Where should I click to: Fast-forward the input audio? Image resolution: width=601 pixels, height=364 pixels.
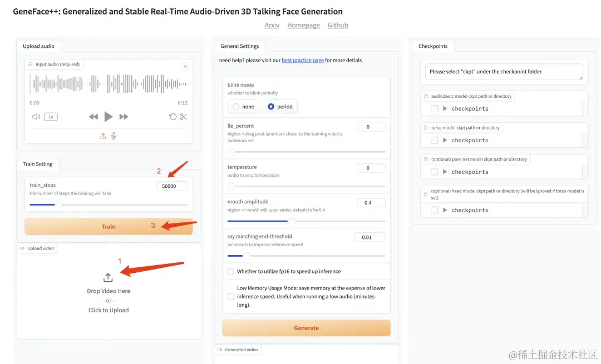tap(124, 117)
